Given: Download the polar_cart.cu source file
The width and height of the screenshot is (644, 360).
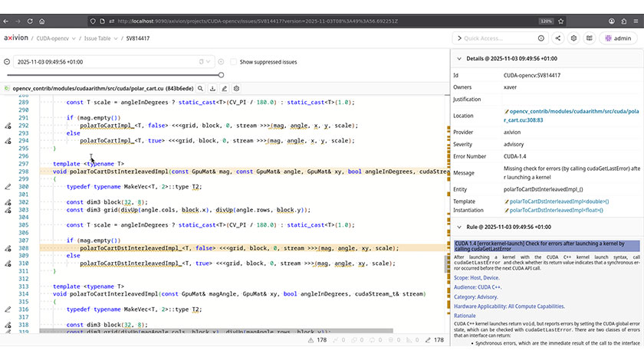Looking at the screenshot, I should point(212,89).
